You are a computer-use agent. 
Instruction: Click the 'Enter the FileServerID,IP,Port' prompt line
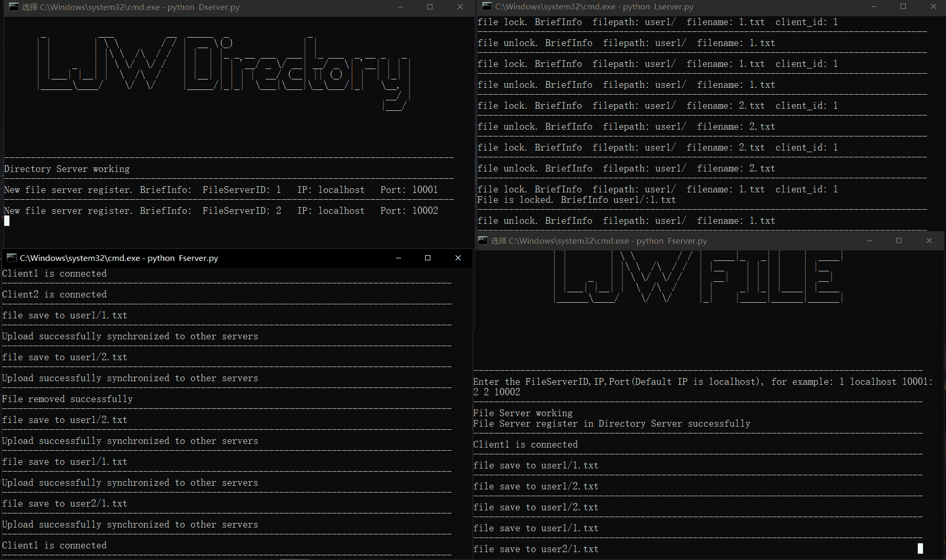click(x=703, y=382)
